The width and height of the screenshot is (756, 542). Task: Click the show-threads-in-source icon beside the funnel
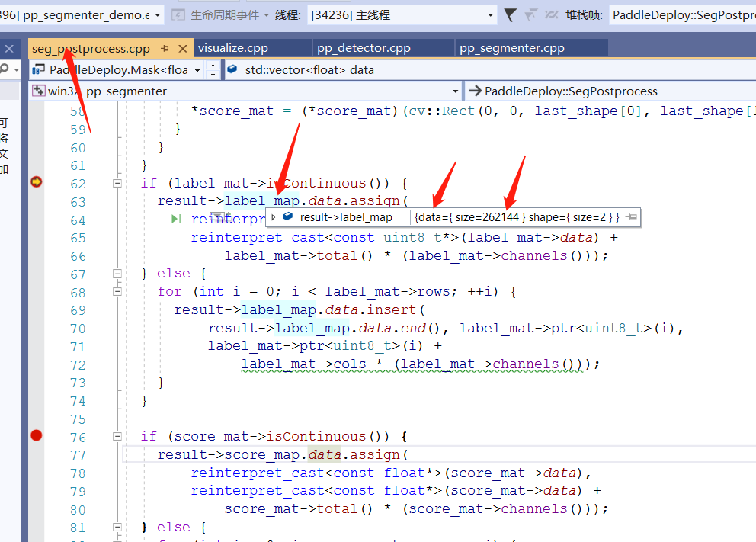(x=531, y=14)
